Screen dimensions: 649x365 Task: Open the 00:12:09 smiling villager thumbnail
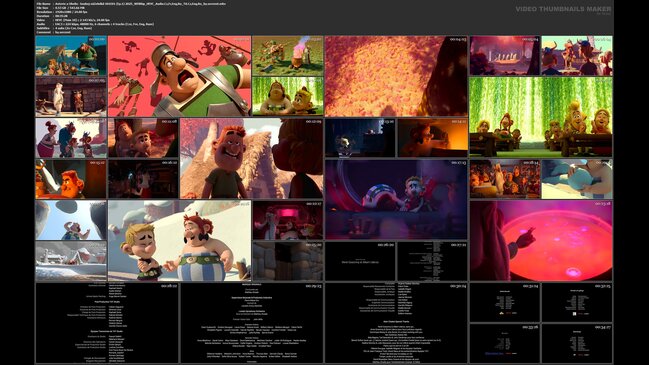(252, 158)
